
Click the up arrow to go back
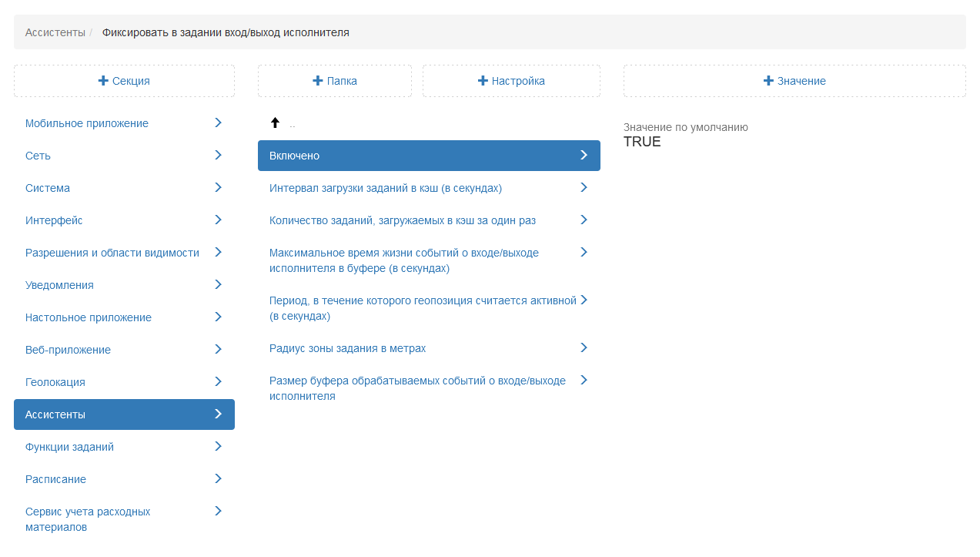pos(275,122)
